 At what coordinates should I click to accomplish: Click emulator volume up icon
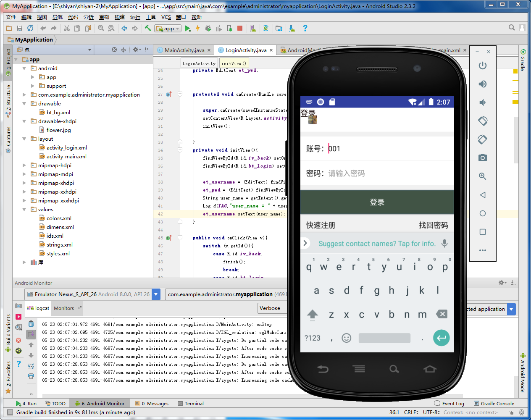[x=483, y=84]
